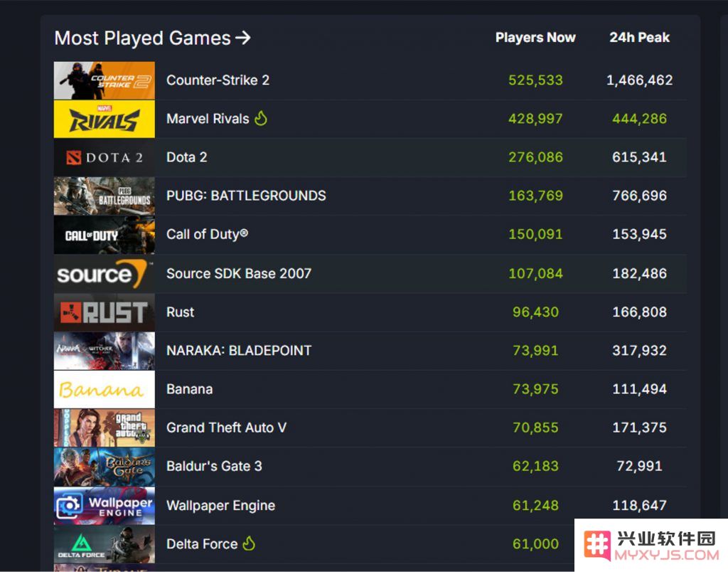Open the Most Played Games heading link
The width and height of the screenshot is (728, 572).
click(152, 38)
